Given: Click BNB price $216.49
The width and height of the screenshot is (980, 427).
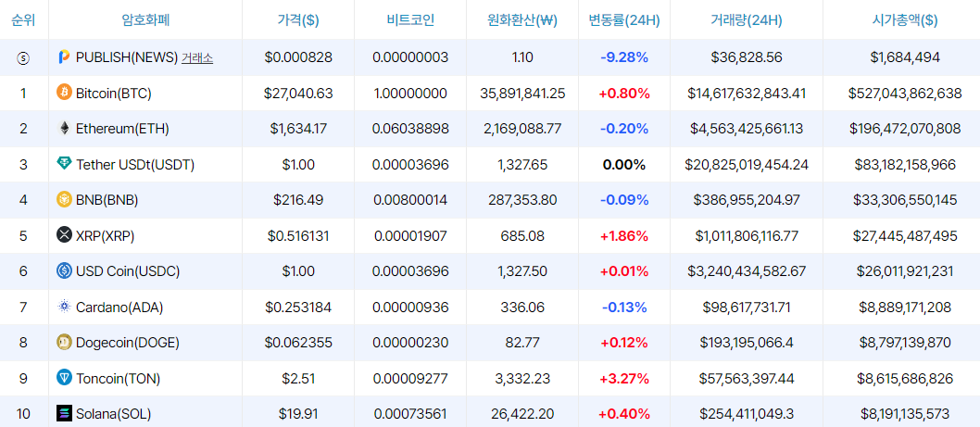Looking at the screenshot, I should pyautogui.click(x=298, y=200).
